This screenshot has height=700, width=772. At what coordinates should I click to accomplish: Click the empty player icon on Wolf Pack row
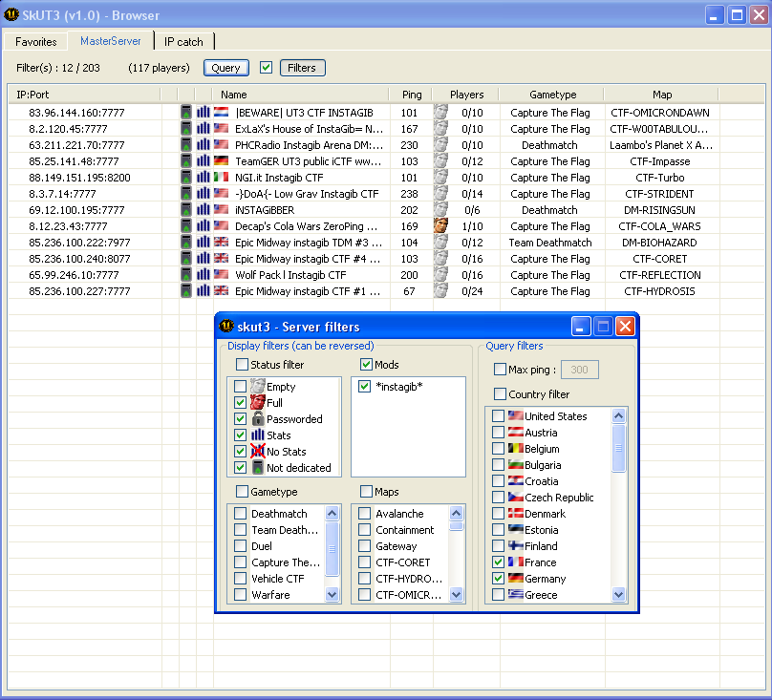click(440, 274)
